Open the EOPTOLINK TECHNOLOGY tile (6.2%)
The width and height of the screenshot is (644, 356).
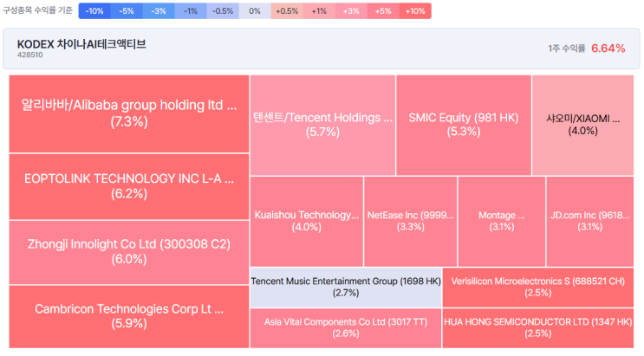pyautogui.click(x=129, y=186)
